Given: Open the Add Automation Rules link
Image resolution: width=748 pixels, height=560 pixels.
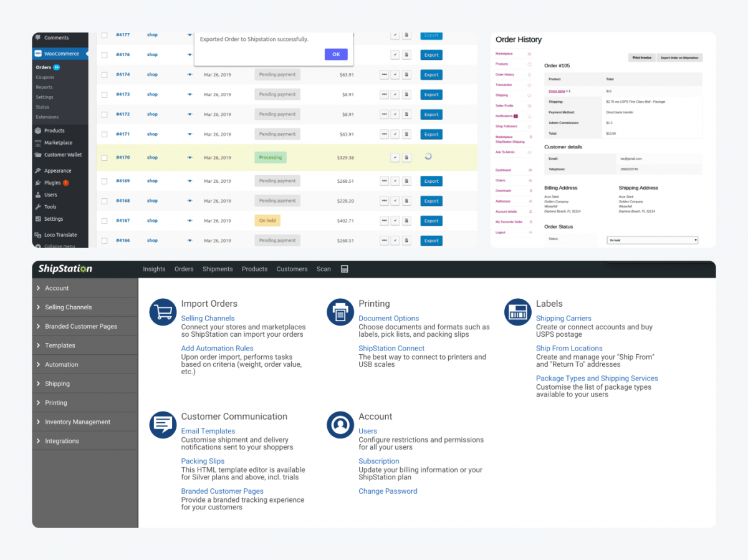Looking at the screenshot, I should (217, 349).
